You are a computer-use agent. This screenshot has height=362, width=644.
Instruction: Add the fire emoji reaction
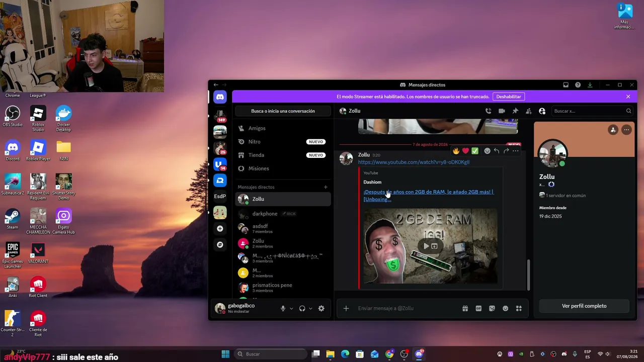[456, 151]
